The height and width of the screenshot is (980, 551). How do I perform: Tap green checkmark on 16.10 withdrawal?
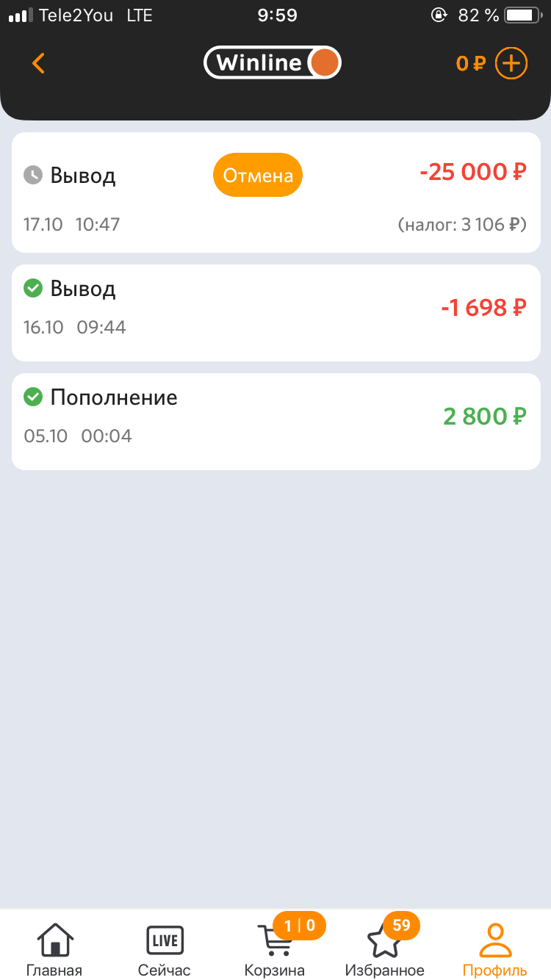[33, 289]
